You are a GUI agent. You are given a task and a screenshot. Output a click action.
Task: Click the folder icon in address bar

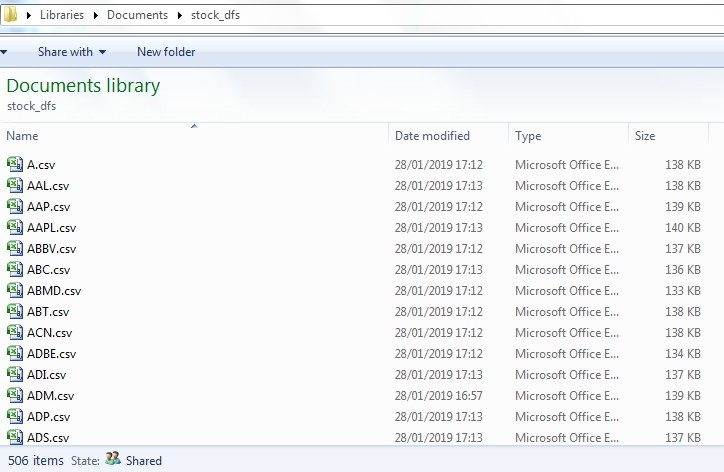click(x=11, y=15)
